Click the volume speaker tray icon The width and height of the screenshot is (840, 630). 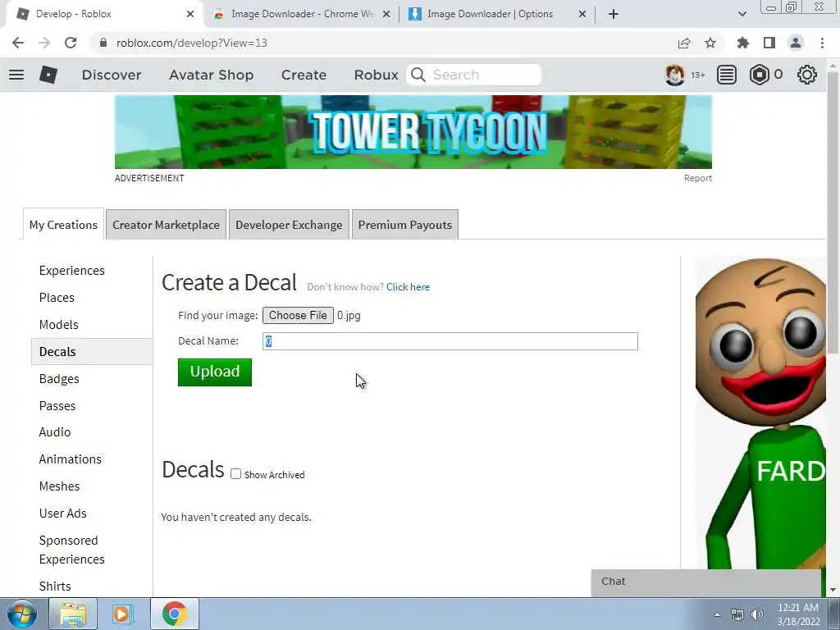coord(757,614)
